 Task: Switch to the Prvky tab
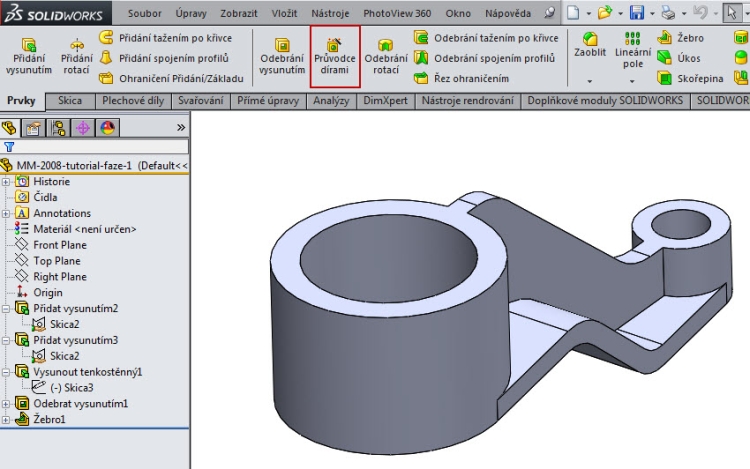22,101
